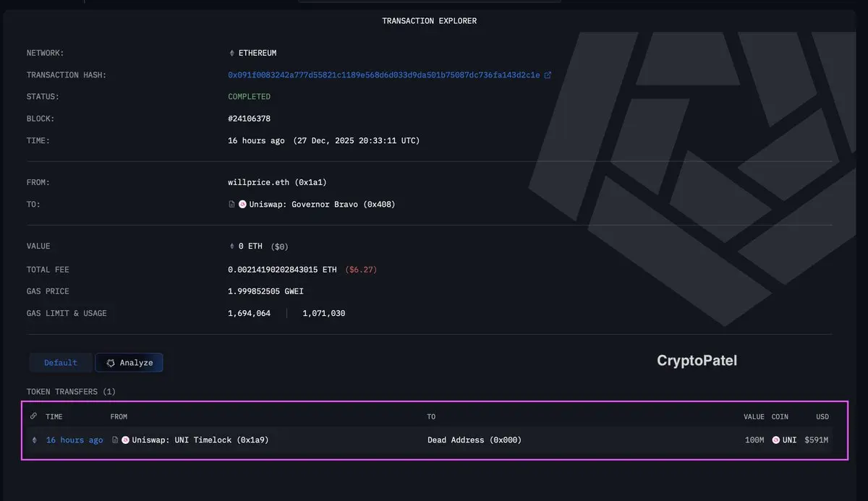Open the transfer row's 16 hours ago link

[x=75, y=440]
